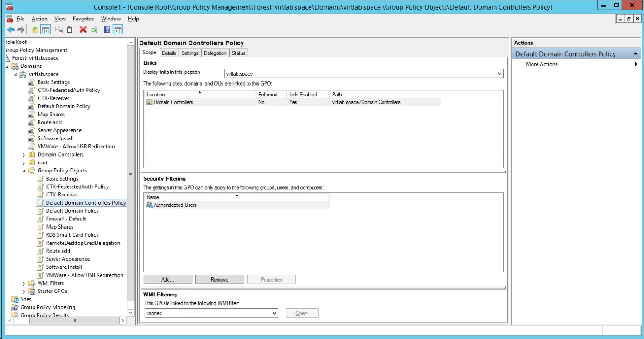Expand the Starter GPOs node
The height and width of the screenshot is (339, 644).
click(24, 291)
